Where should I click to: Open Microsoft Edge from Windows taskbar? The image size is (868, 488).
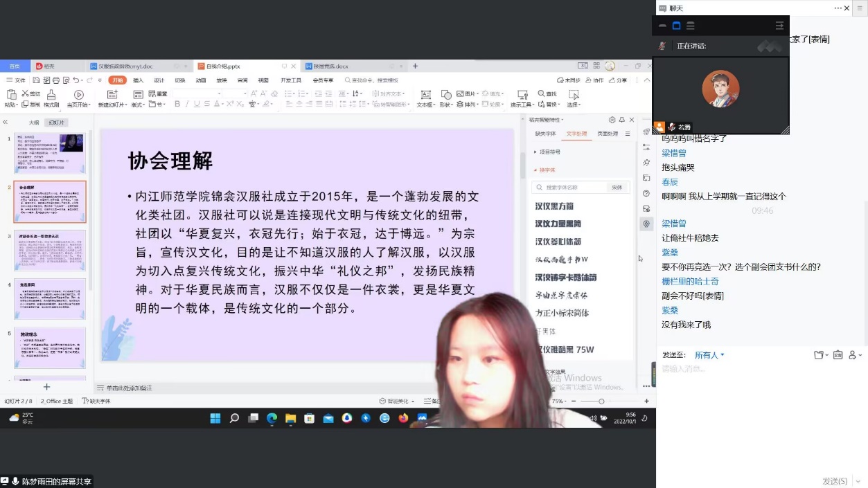coord(272,418)
